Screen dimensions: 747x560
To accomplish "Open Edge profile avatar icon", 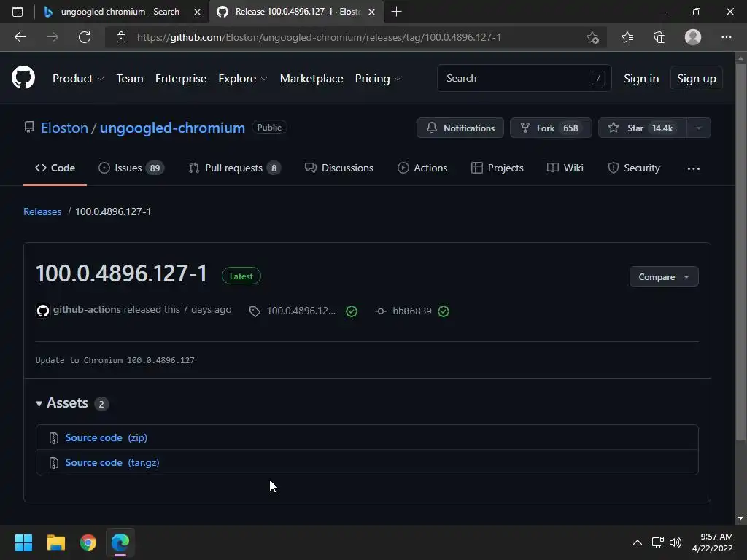I will click(693, 37).
